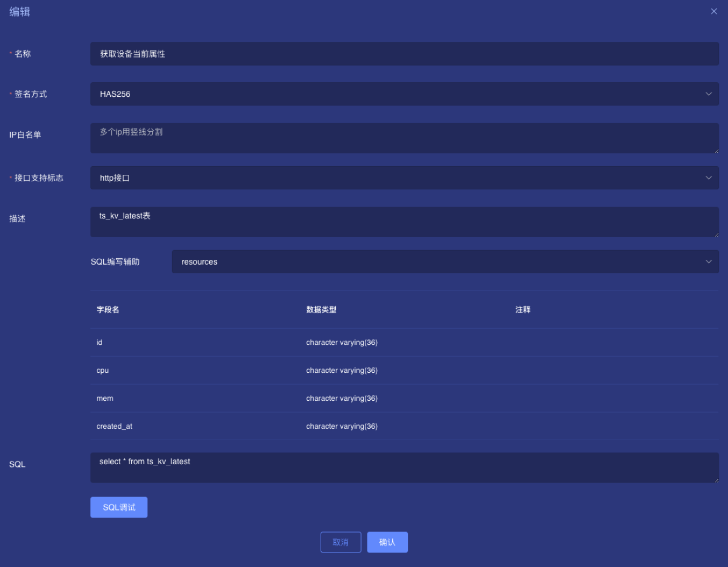Click chevron arrow in resources selector
Image resolution: width=728 pixels, height=567 pixels.
coord(708,262)
